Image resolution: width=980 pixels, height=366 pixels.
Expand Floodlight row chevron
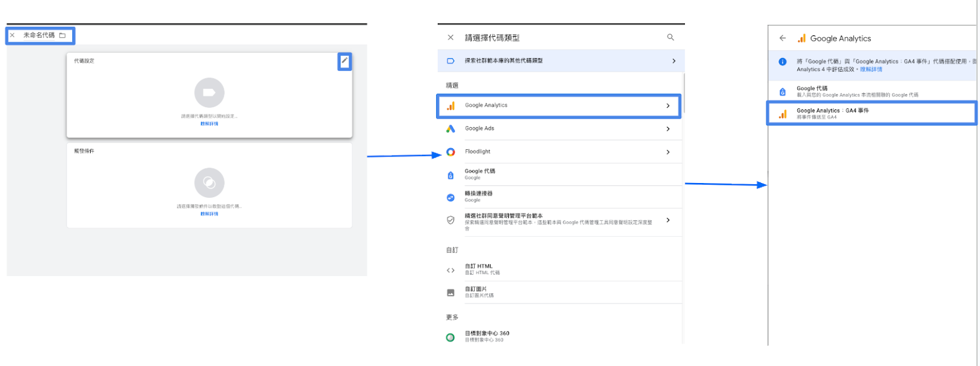point(668,152)
